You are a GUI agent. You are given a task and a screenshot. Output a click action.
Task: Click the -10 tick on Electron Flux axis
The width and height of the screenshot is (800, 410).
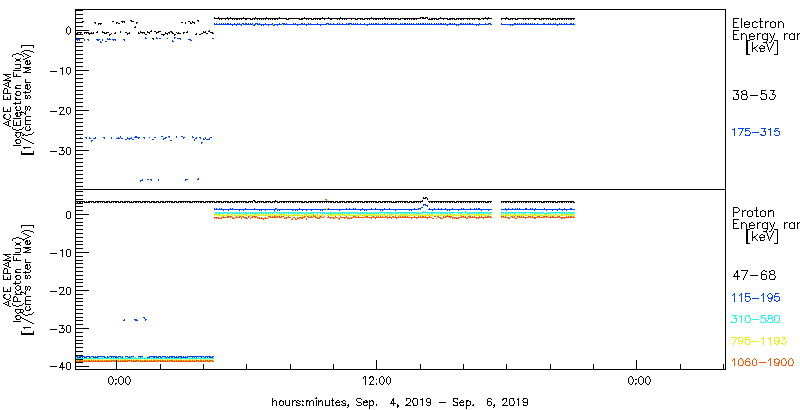coord(62,71)
